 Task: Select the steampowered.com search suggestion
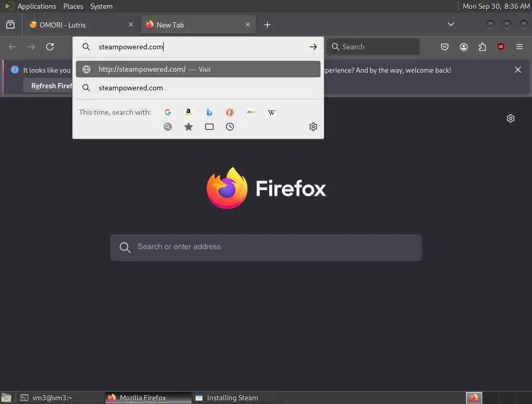[198, 88]
